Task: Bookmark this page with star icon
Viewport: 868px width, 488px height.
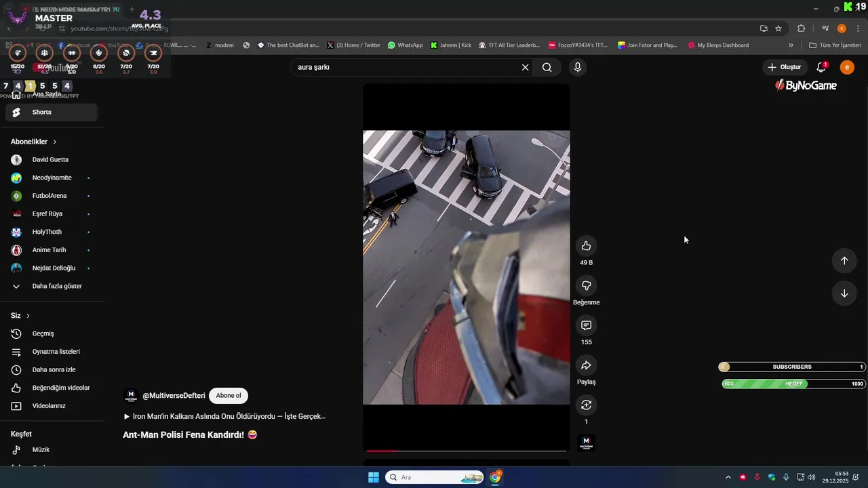Action: [778, 28]
